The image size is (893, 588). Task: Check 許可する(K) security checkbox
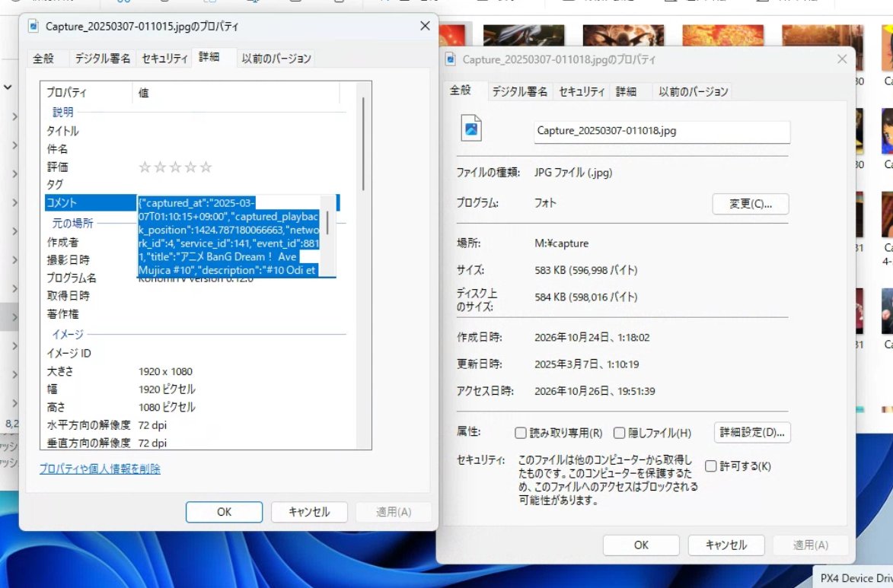coord(711,466)
